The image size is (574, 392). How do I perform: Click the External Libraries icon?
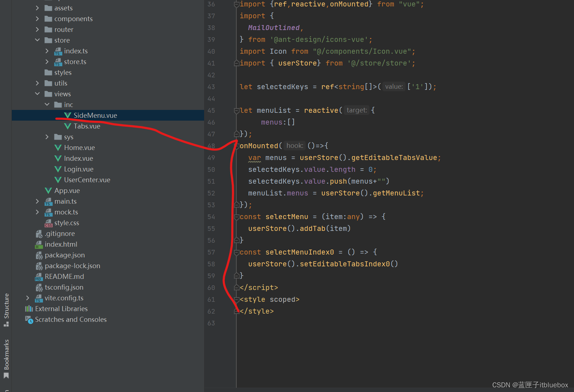tap(29, 309)
